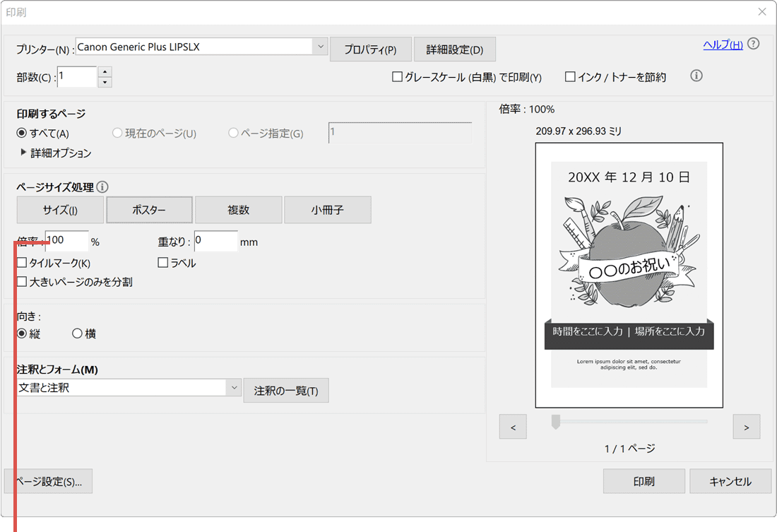Click the ink/toner saving info icon
777x532 pixels.
tap(696, 76)
